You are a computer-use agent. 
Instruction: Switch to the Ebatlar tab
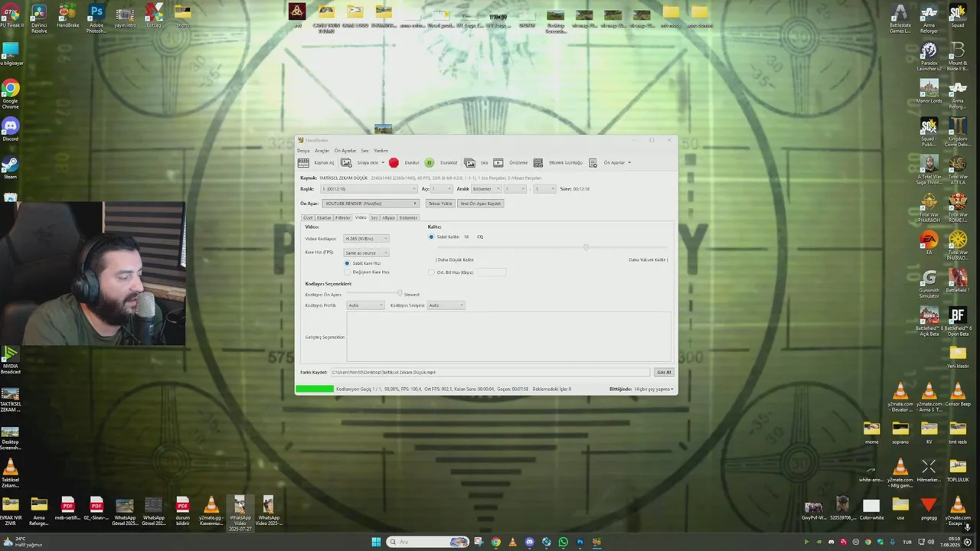coord(324,217)
